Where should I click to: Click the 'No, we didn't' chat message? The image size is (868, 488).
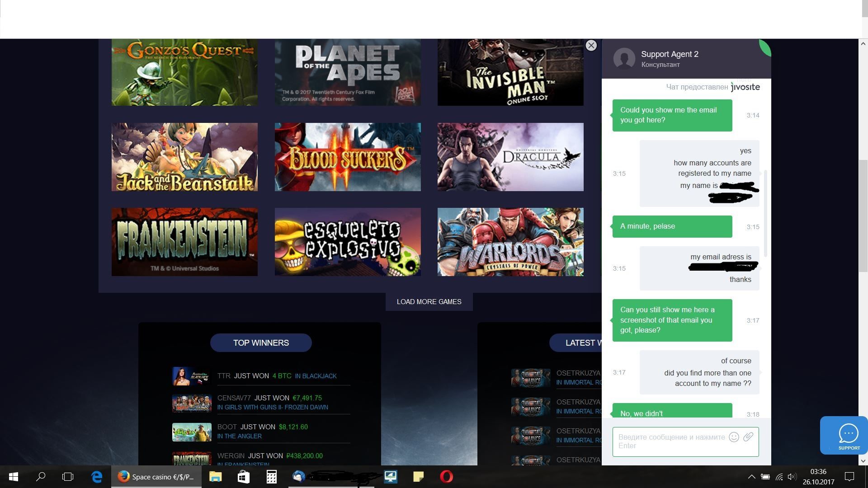672,411
